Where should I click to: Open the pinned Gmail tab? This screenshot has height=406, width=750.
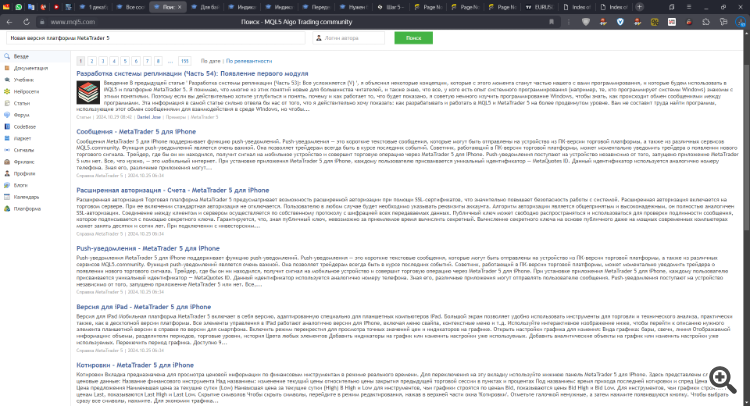[x=6, y=7]
